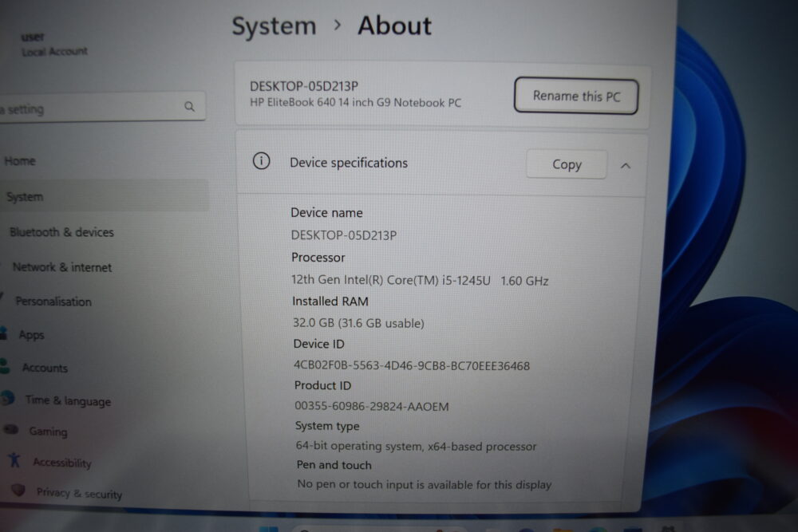Open the Apps settings page
The height and width of the screenshot is (532, 798).
(32, 335)
